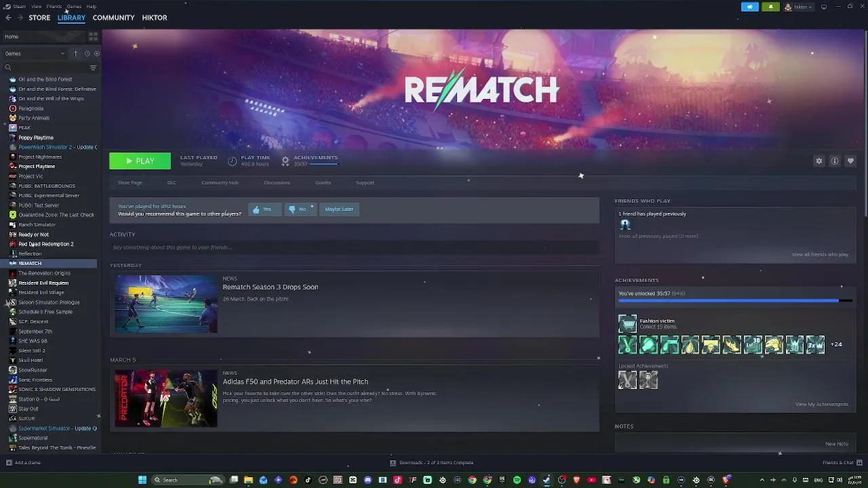Click the achievements progress bar
868x488 pixels.
734,300
